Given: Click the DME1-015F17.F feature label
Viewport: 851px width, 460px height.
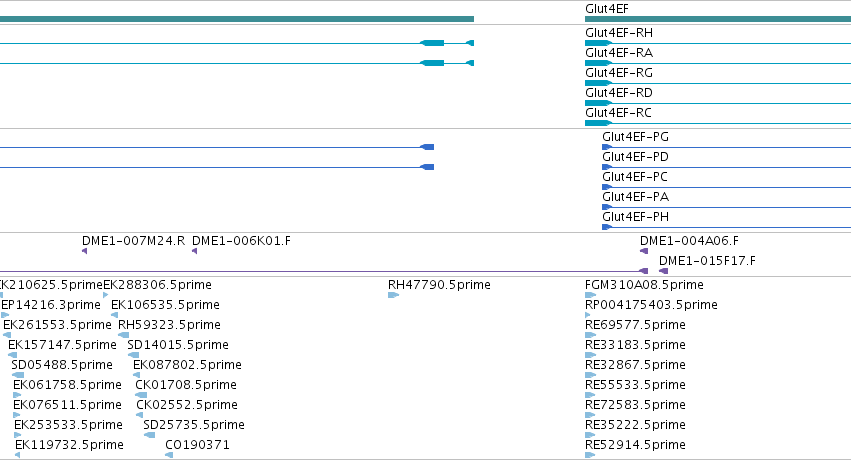Looking at the screenshot, I should tap(707, 261).
